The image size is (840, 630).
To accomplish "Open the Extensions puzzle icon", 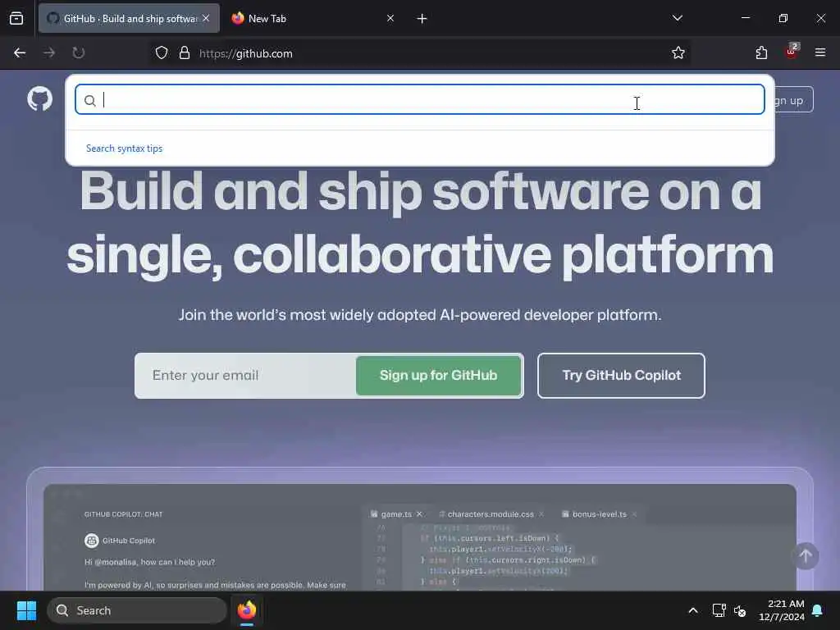I will click(x=761, y=52).
